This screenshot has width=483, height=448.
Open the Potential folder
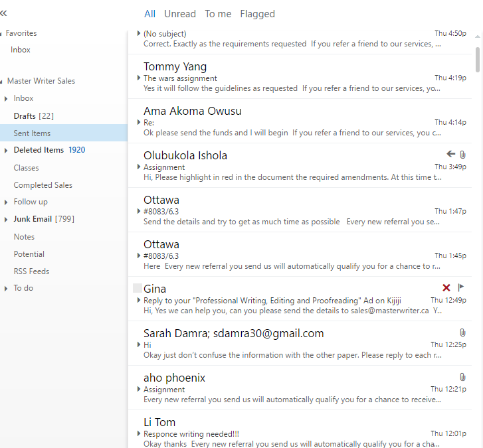tap(29, 254)
